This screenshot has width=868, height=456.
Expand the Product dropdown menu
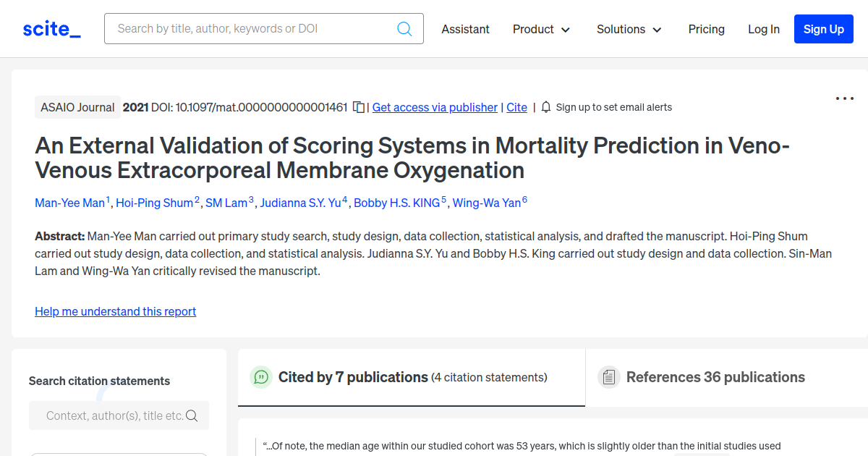[541, 29]
